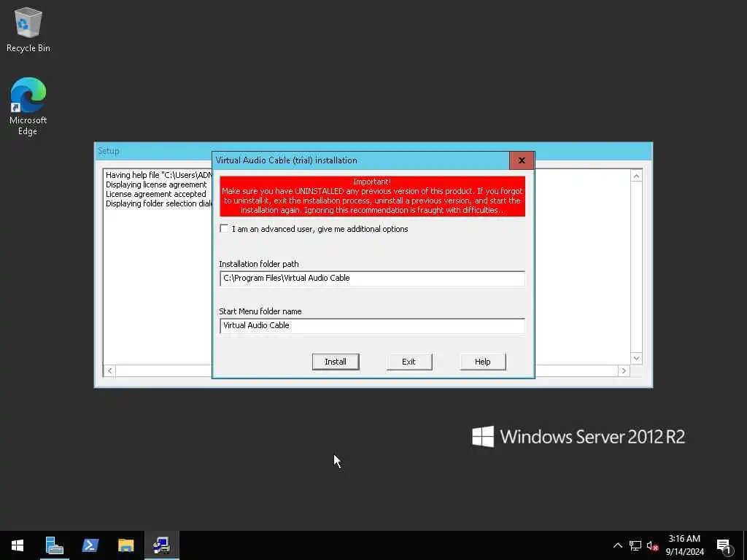Open Server Manager from the taskbar
Screen dimensions: 747x560
(x=54, y=545)
